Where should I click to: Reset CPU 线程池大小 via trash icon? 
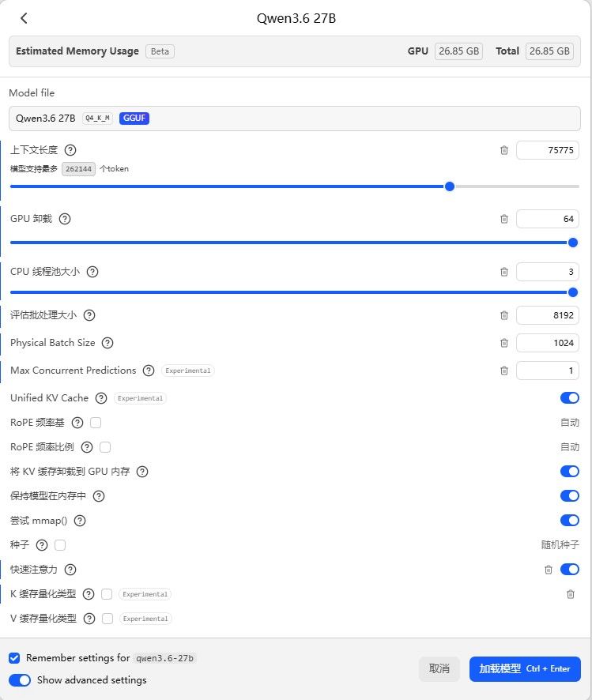pyautogui.click(x=504, y=272)
